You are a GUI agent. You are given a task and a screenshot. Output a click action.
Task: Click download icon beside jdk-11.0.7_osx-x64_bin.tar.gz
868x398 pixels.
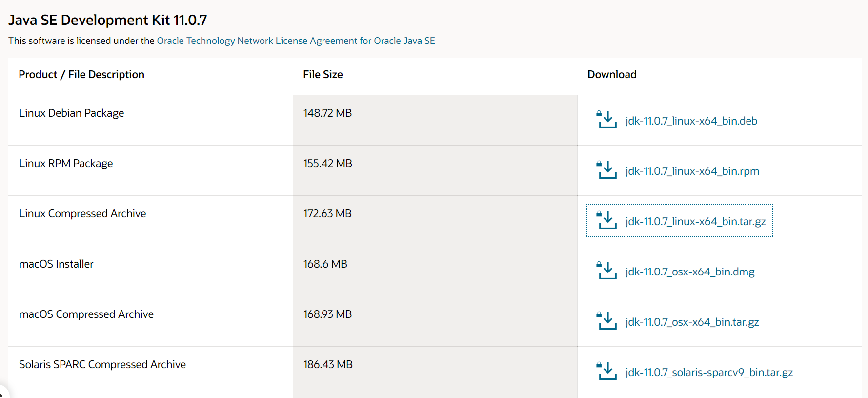[x=607, y=321]
